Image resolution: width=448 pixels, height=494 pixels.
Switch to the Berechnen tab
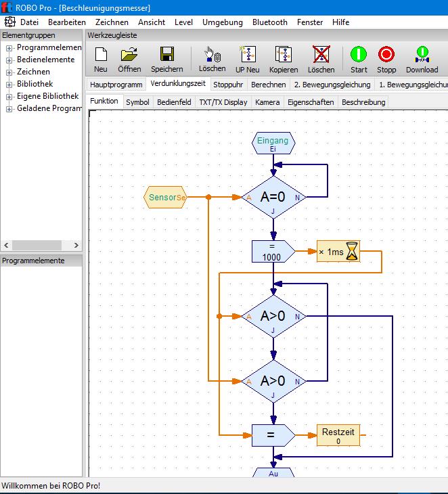[x=269, y=85]
